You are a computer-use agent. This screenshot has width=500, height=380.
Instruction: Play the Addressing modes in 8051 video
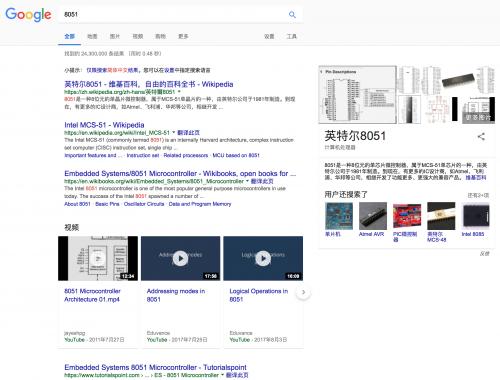180,258
